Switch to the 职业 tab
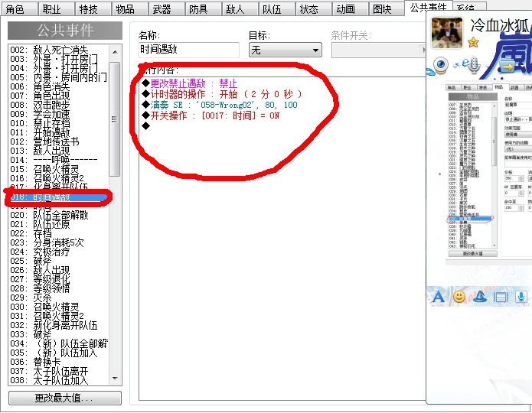Screen dimensions: 532x413 coord(57,9)
